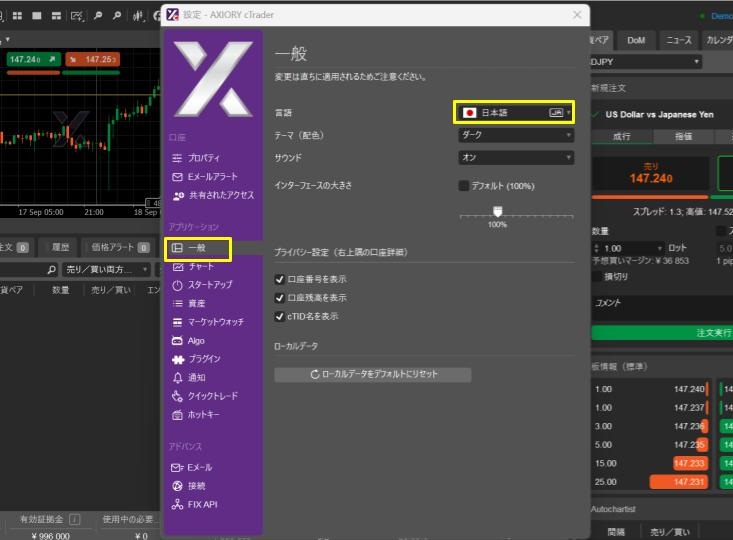Switch to the ニュース tab
Image resolution: width=733 pixels, height=540 pixels.
pyautogui.click(x=679, y=40)
